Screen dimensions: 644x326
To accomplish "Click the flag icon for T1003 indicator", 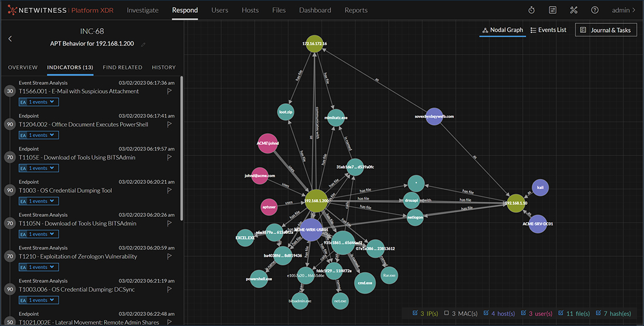I will tap(169, 191).
